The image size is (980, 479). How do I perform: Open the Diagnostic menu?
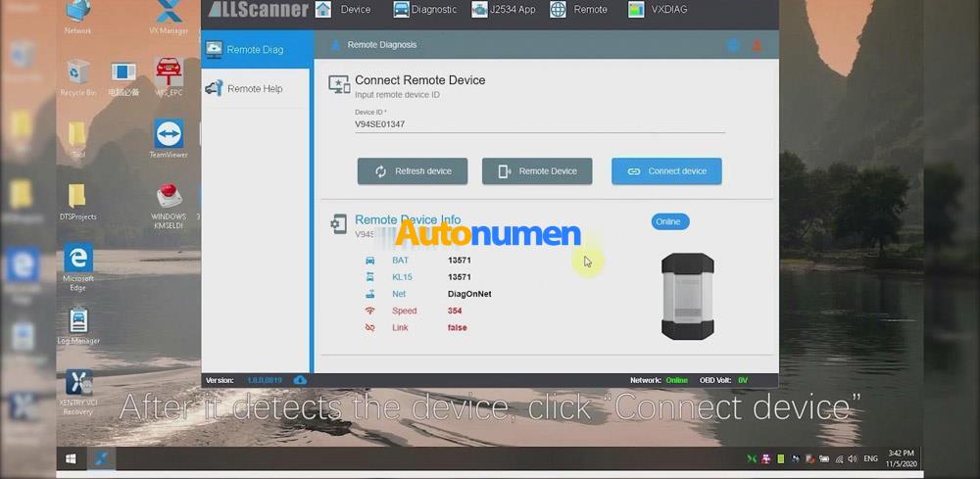(x=434, y=10)
